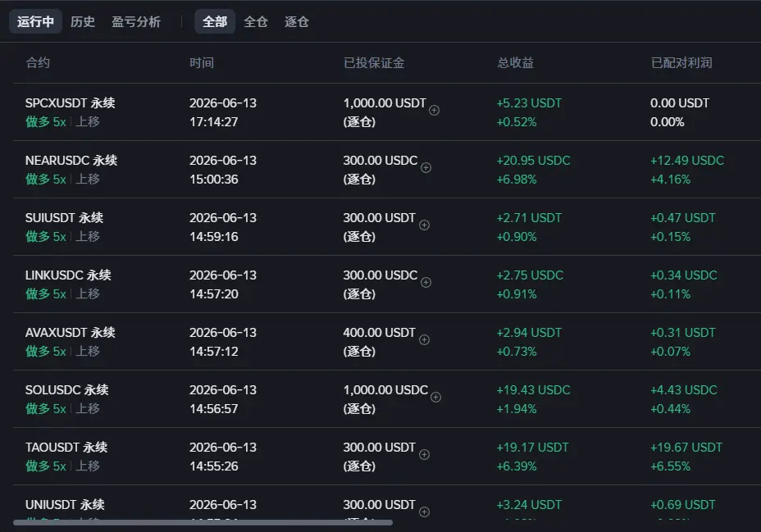The width and height of the screenshot is (761, 532).
Task: Open SPCXUSDT 永续 contract row
Action: (x=71, y=102)
